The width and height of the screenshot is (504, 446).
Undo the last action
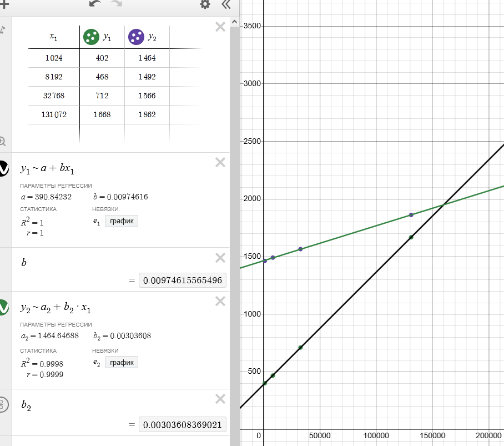pyautogui.click(x=95, y=4)
